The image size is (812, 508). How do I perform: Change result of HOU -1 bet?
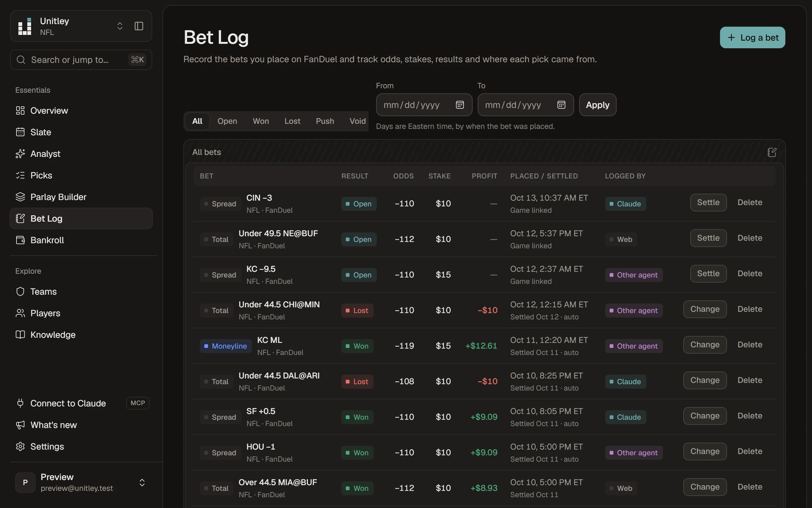[705, 451]
